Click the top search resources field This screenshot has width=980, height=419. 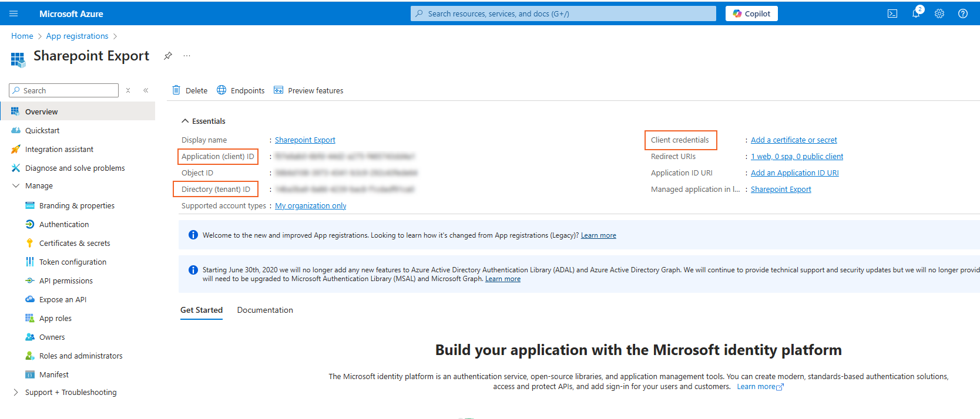point(563,13)
